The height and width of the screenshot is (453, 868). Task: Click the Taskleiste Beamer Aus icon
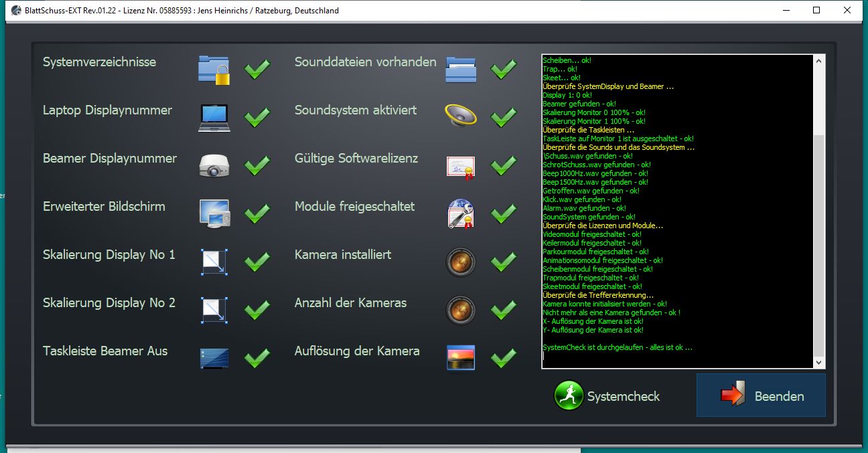point(214,359)
